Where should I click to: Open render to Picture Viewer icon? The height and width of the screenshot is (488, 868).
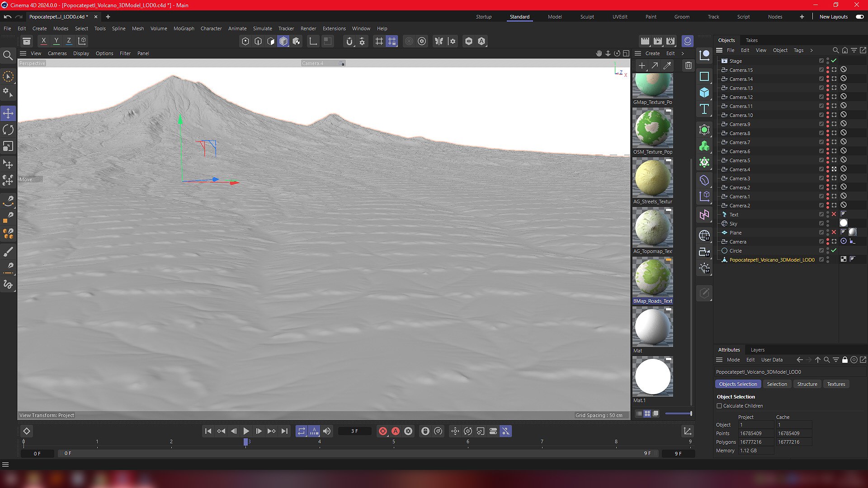click(658, 41)
